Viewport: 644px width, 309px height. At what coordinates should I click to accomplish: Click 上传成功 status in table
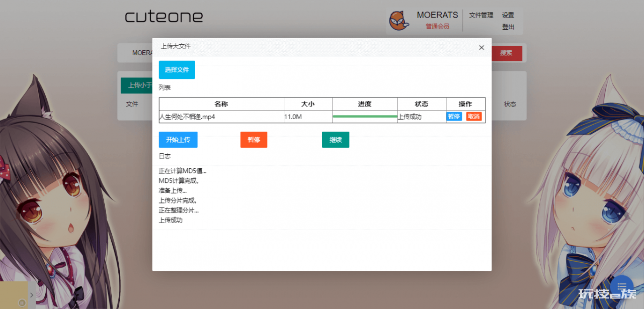410,117
